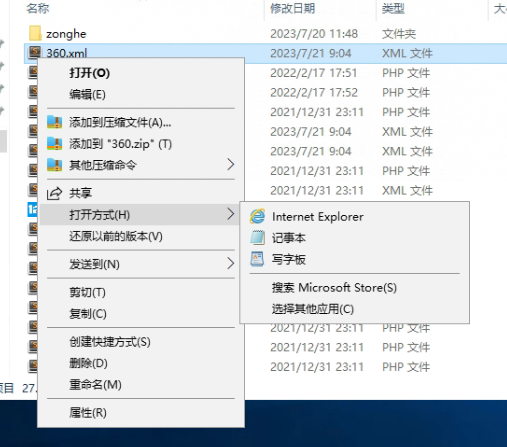
Task: Choose 剪切(T) from the context menu
Action: tap(141, 292)
